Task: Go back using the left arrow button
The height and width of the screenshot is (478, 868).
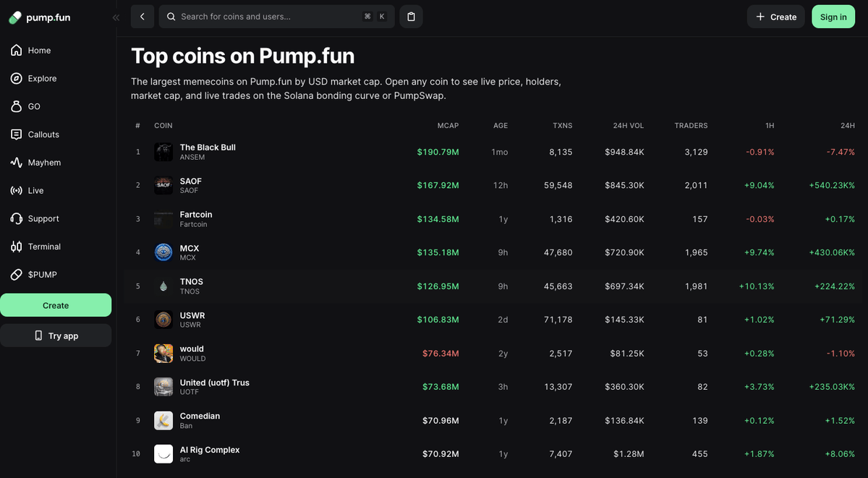Action: click(142, 17)
